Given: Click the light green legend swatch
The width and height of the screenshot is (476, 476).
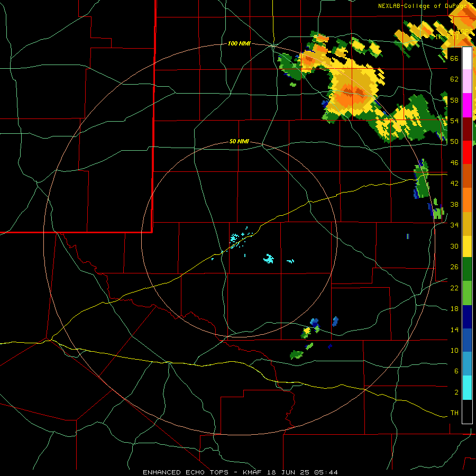Looking at the screenshot, I should pos(467,293).
